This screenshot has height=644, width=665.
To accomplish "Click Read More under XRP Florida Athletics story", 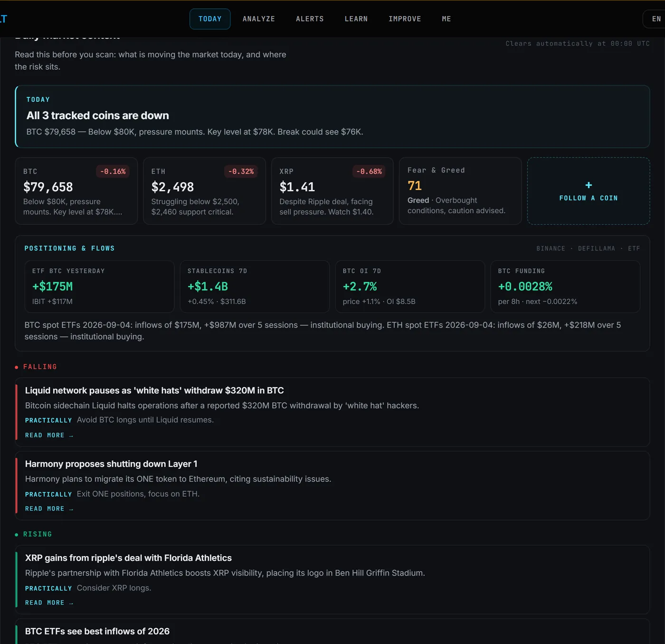I will (49, 603).
